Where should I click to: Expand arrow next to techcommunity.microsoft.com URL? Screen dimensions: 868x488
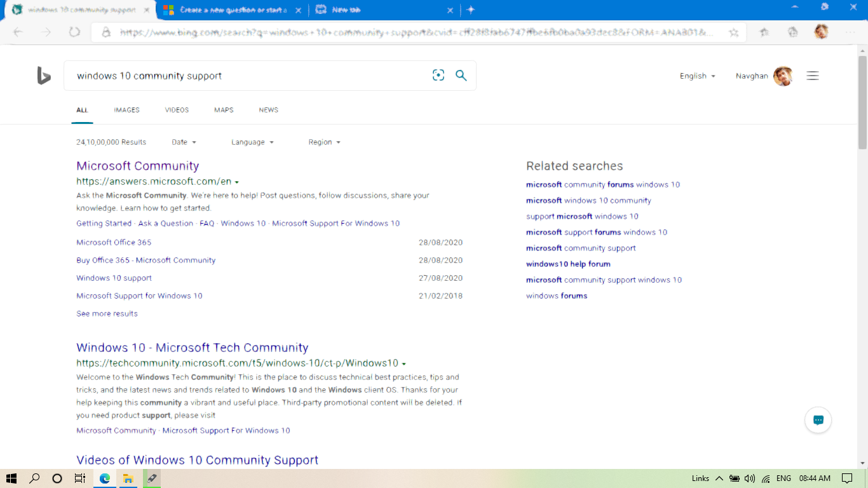click(403, 364)
